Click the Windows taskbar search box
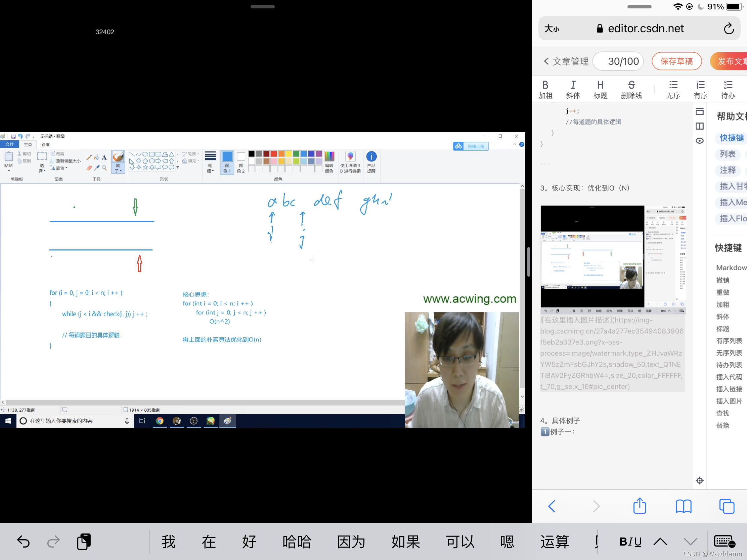Screen dimensions: 747x560 coord(75,421)
